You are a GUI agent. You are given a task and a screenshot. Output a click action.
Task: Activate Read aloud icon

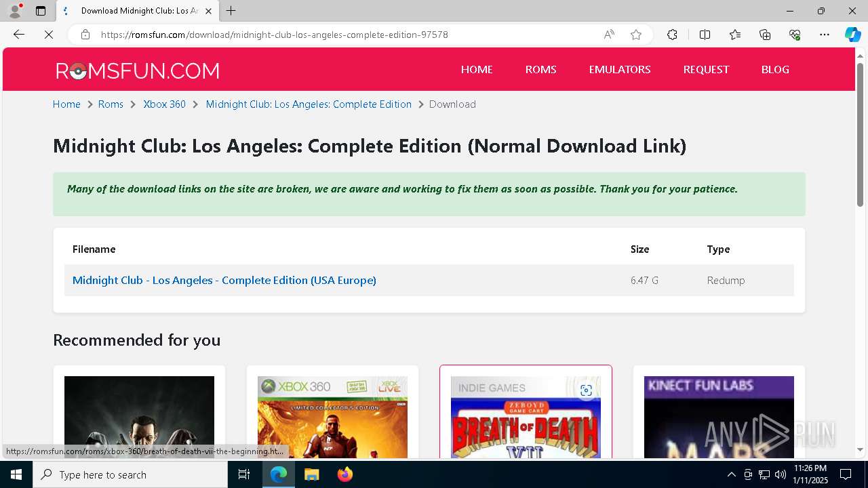coord(609,35)
